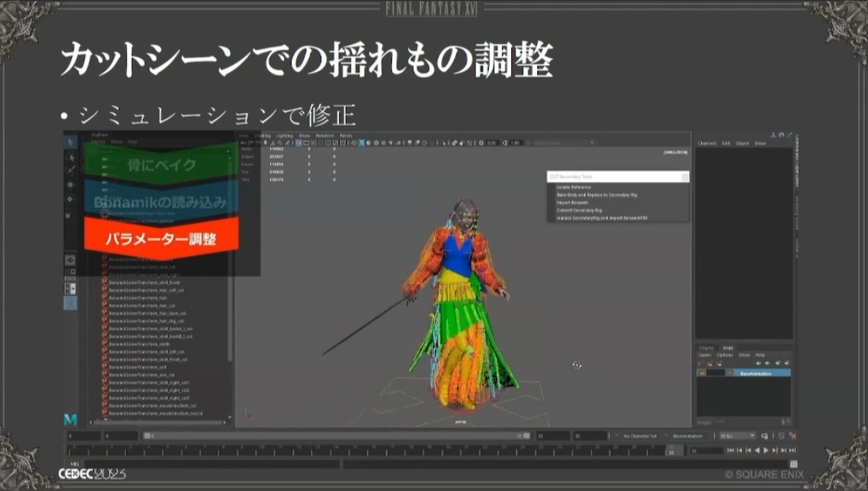
Task: Play animation forwards
Action: [766, 451]
